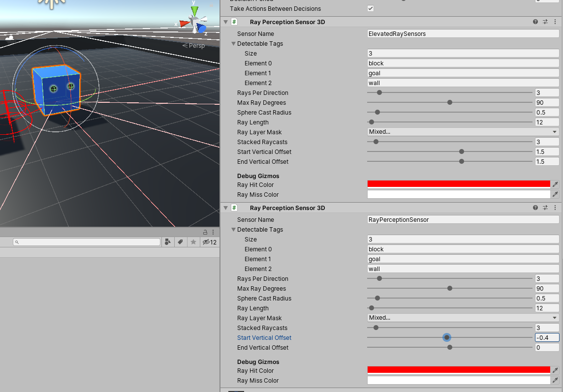Open Ray Layer Mask dropdown for ElevatedRaySensors
The image size is (563, 392).
pyautogui.click(x=463, y=132)
